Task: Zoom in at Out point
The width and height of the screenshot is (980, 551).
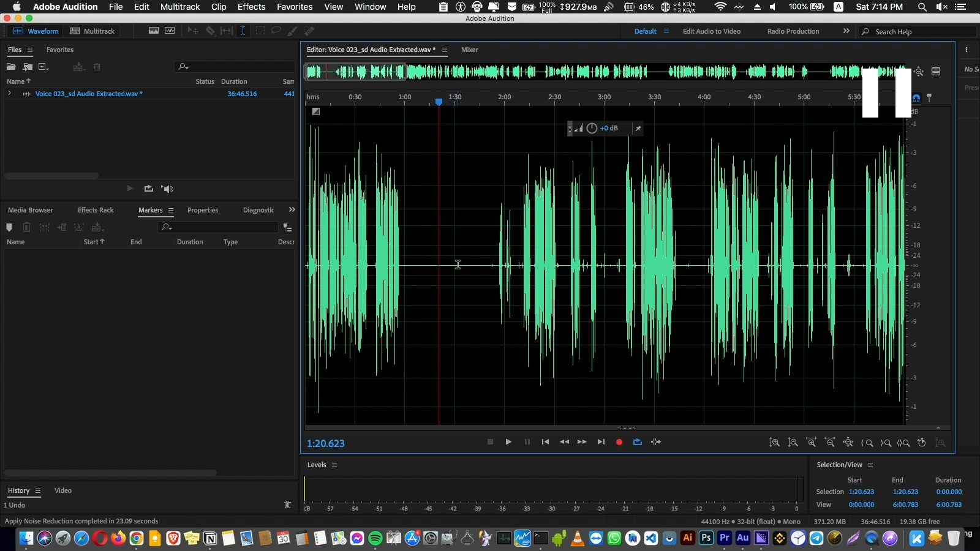Action: coord(886,443)
